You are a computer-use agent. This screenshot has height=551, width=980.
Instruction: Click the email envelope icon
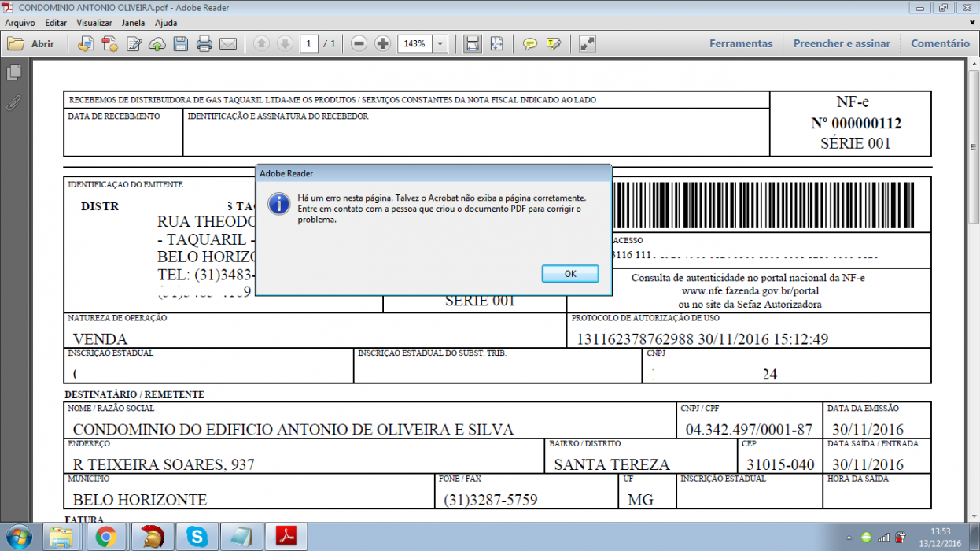228,44
